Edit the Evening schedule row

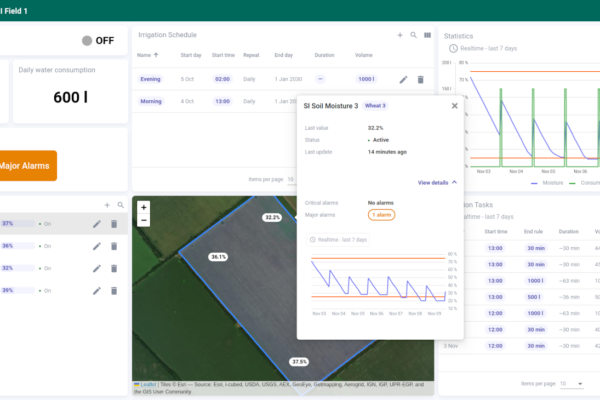tap(403, 79)
